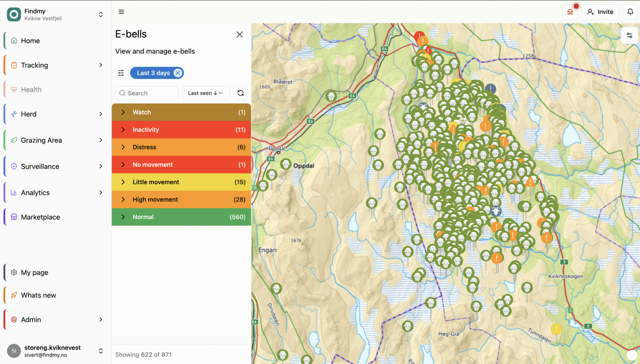Click the yellow warning marker near Tunndalen
The image size is (640, 364).
[x=556, y=329]
